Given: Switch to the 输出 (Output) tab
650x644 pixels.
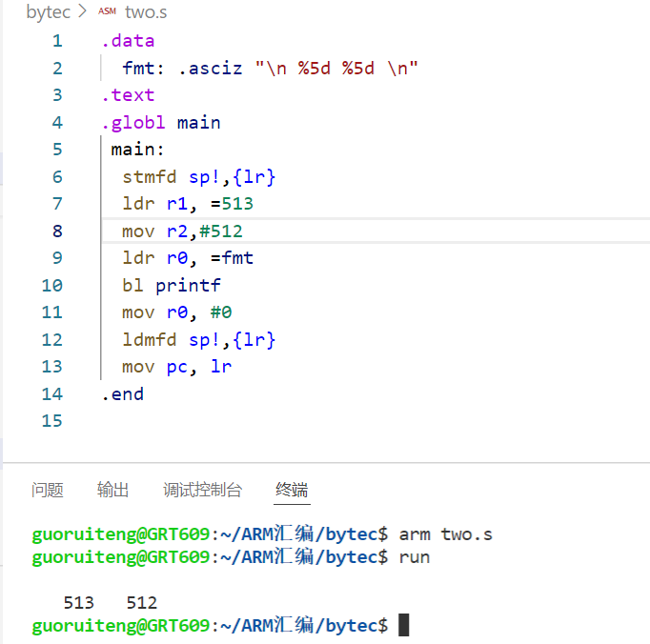Looking at the screenshot, I should [112, 490].
